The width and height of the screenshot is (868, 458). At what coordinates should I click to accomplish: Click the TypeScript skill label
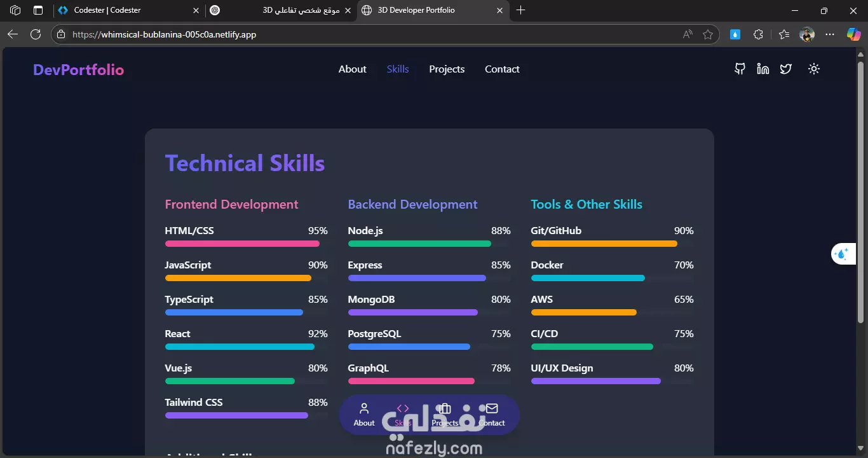pyautogui.click(x=189, y=299)
